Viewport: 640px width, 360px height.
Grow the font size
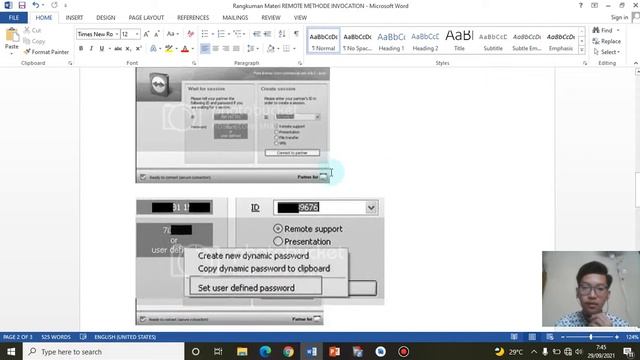[x=146, y=34]
